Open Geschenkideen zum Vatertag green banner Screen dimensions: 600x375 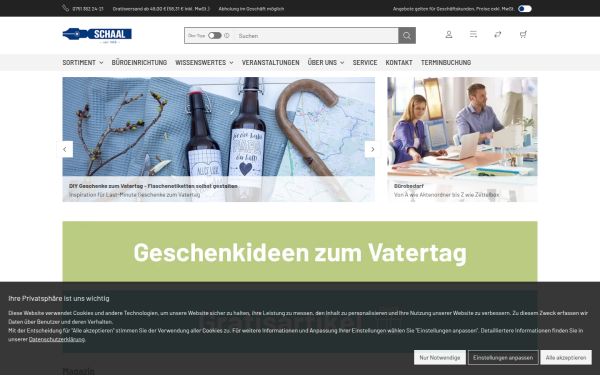tap(300, 251)
